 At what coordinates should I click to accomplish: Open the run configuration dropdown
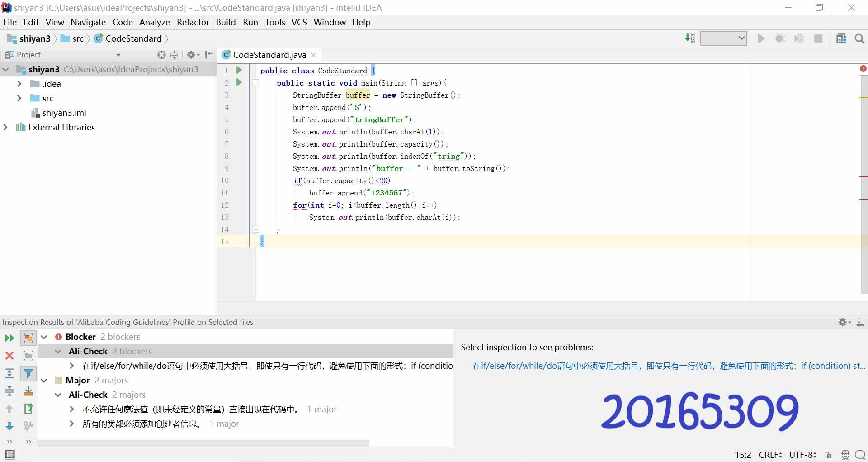coord(723,38)
